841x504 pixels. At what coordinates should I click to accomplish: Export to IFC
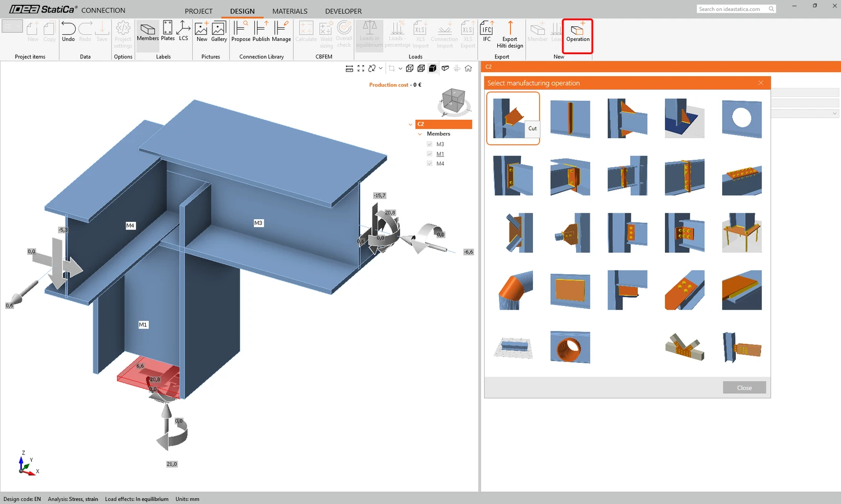(487, 32)
